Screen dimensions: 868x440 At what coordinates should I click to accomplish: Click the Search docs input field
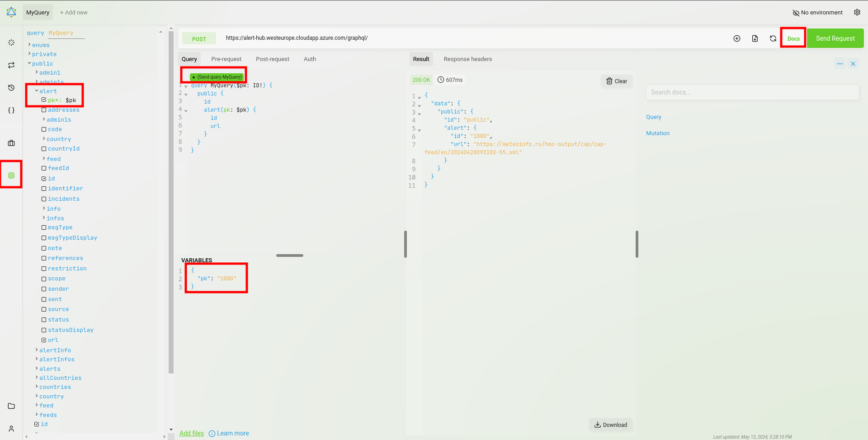click(751, 92)
